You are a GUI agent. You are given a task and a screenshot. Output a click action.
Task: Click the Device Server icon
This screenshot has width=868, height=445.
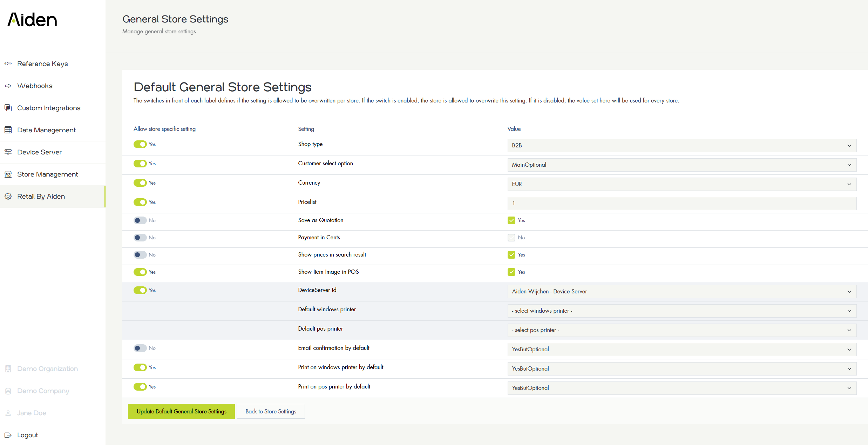[x=8, y=152]
